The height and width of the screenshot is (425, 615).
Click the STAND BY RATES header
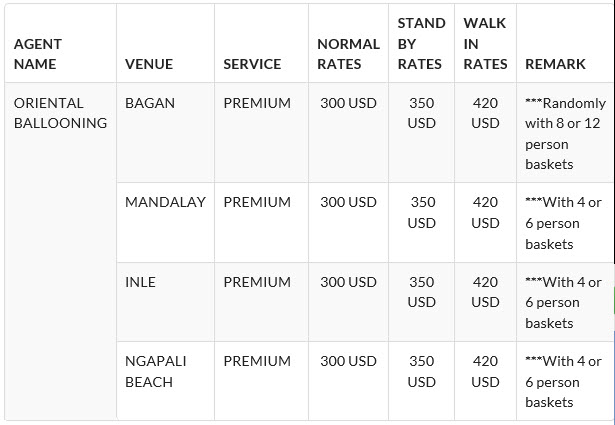coord(421,44)
